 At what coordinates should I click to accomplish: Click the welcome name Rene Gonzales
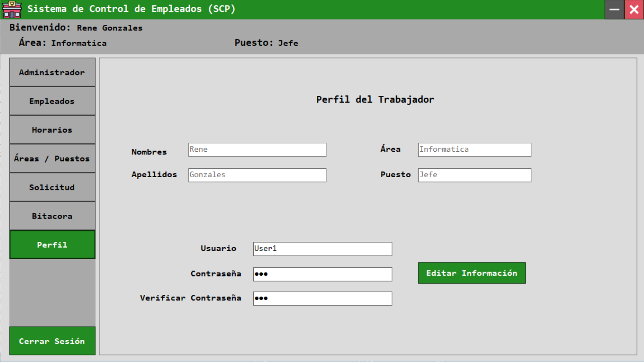point(110,28)
